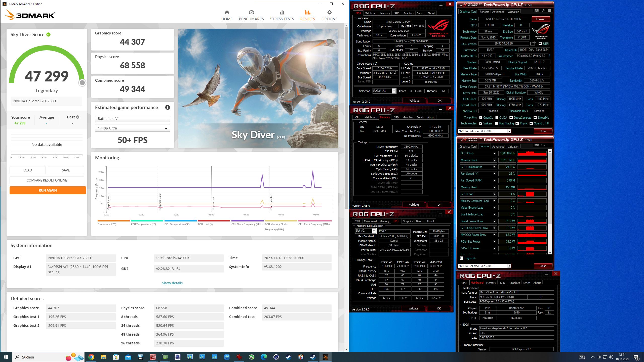This screenshot has height=362, width=644.
Task: Open the 1440p Ultra resolution dropdown
Action: [x=132, y=128]
